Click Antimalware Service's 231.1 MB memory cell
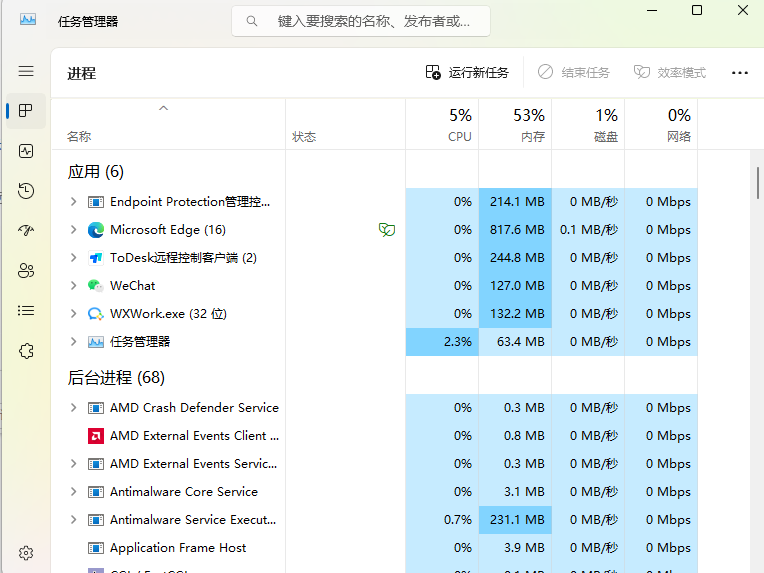The height and width of the screenshot is (573, 764). 515,519
